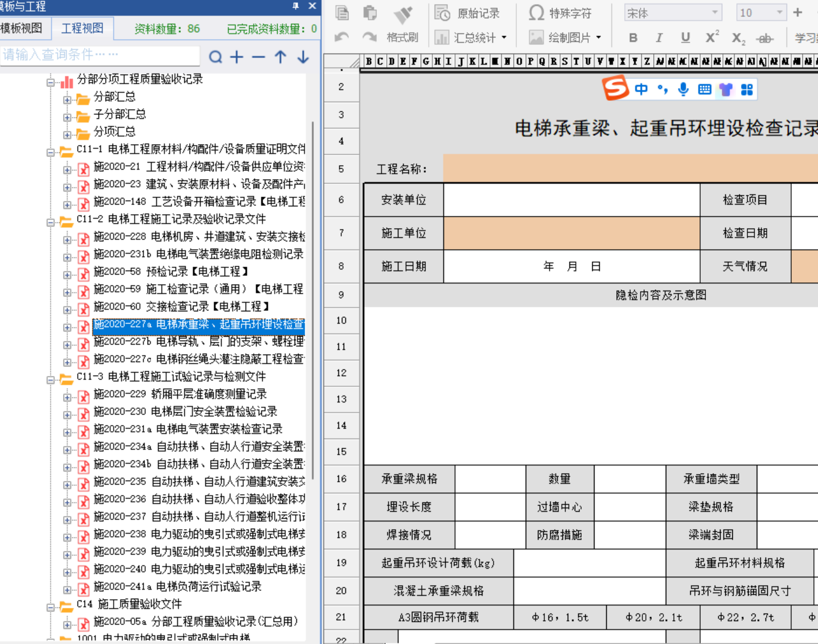Collapse the C11-3 电梯工程施工试验记录 node
Viewport: 818px width, 644px height.
51,380
